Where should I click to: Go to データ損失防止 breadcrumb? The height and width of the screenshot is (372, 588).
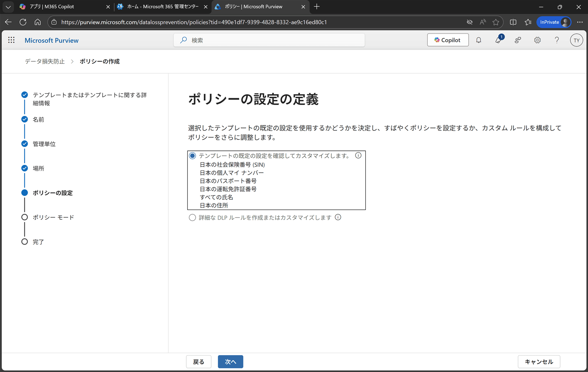click(45, 61)
